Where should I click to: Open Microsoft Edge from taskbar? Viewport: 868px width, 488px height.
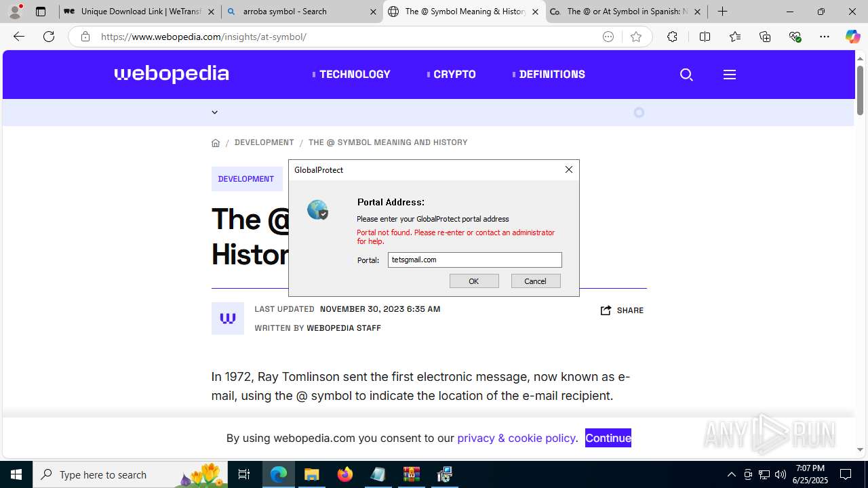279,474
